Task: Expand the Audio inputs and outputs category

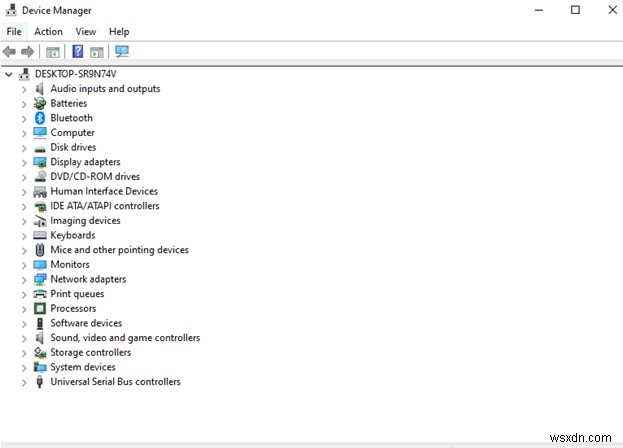Action: (x=24, y=90)
